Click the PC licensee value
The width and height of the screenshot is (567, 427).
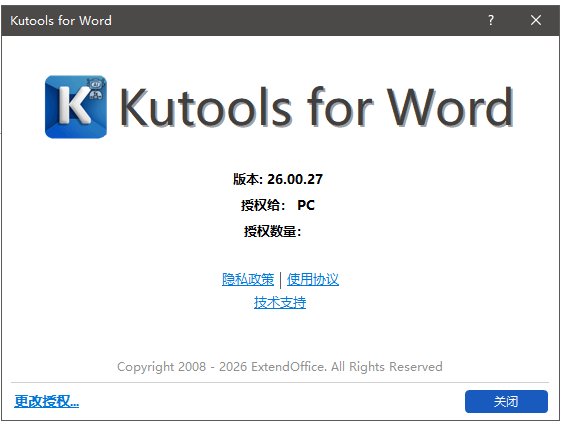click(x=306, y=205)
